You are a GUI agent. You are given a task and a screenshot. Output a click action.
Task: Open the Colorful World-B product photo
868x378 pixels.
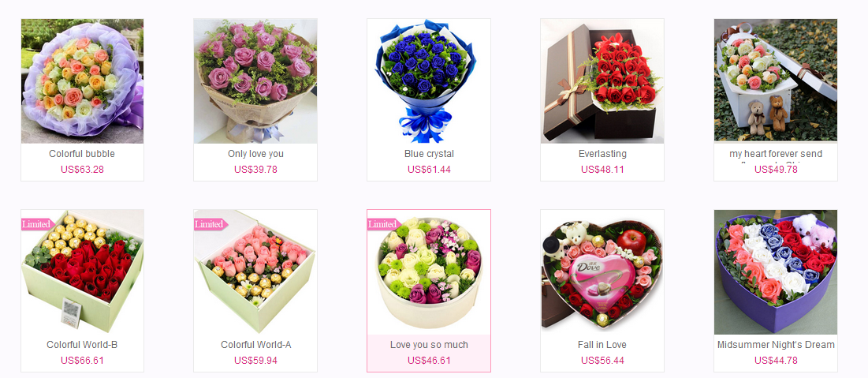point(83,272)
